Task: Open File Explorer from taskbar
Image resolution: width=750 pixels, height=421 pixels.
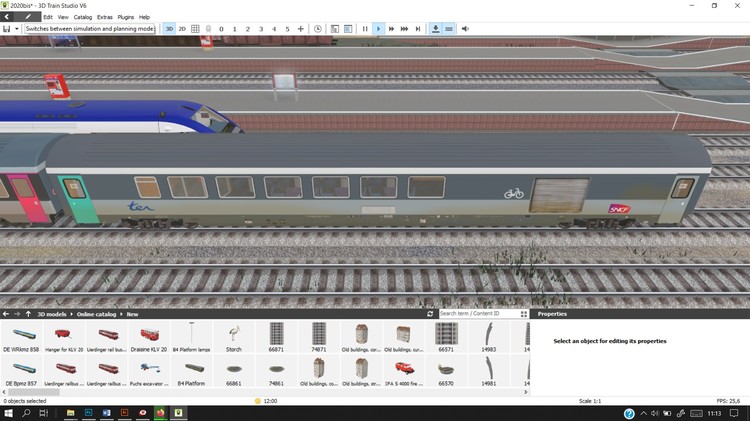Action: 70,413
